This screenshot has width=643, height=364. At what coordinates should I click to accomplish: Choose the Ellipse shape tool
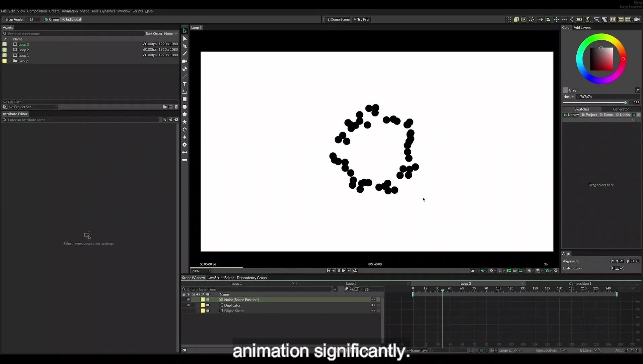[x=185, y=107]
